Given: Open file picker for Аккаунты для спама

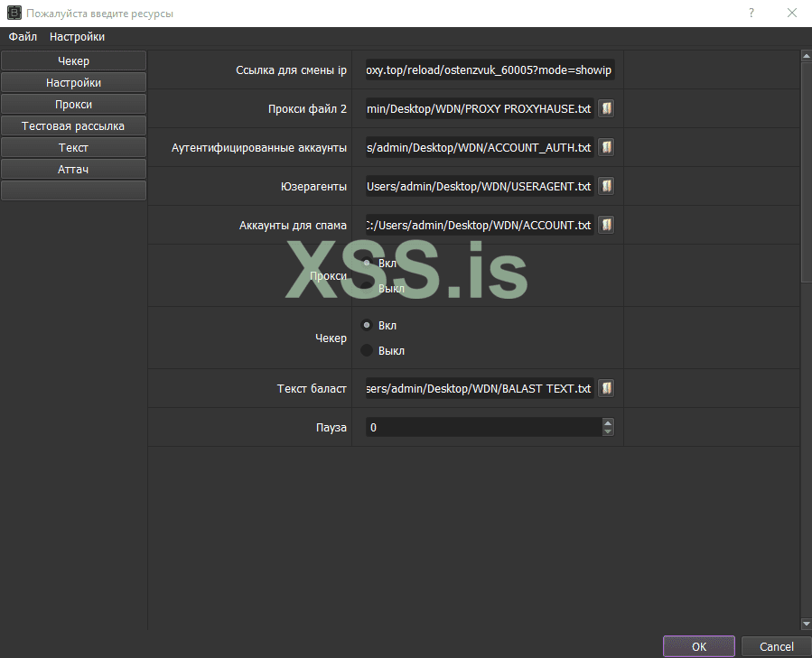Looking at the screenshot, I should tap(606, 226).
